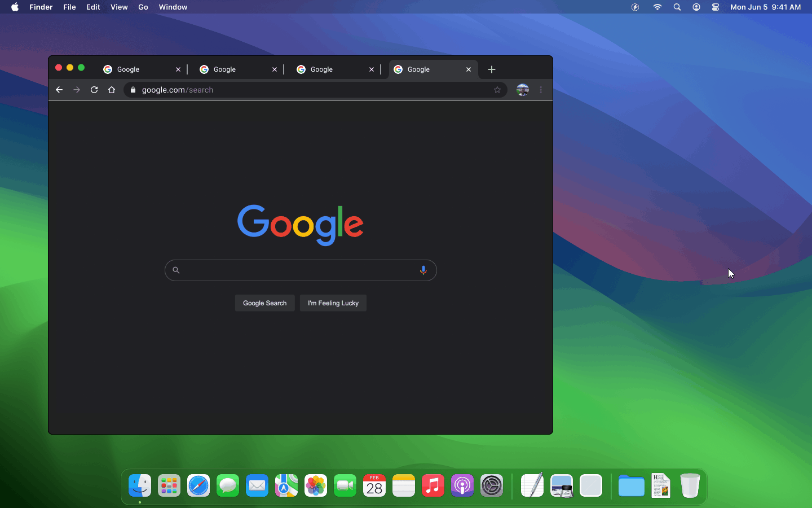Click the Google Search button
812x508 pixels.
point(264,303)
